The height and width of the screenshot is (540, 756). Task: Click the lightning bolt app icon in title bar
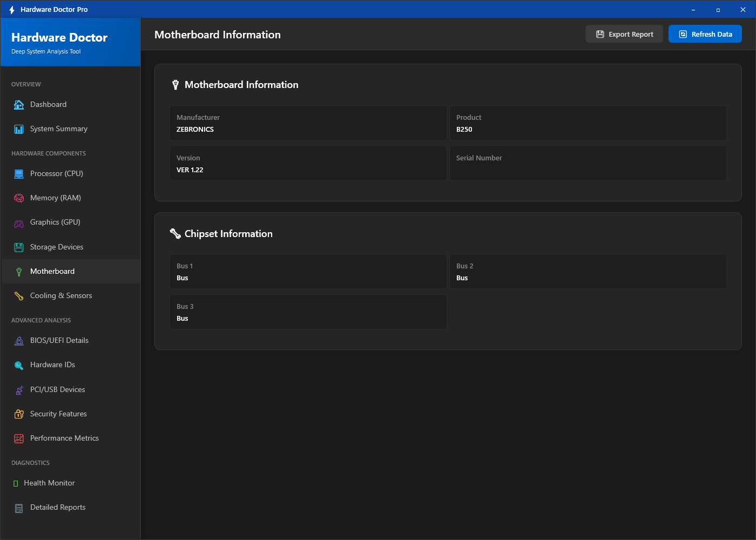(12, 10)
